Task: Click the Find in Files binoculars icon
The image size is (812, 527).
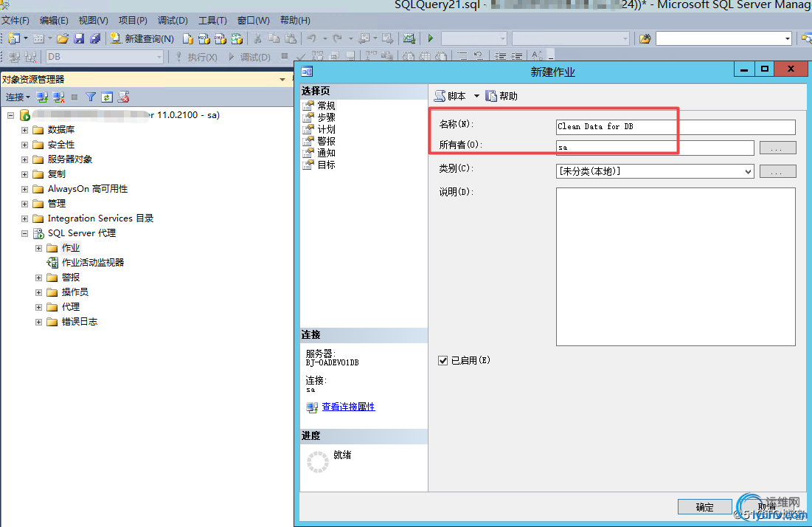Action: [x=645, y=39]
